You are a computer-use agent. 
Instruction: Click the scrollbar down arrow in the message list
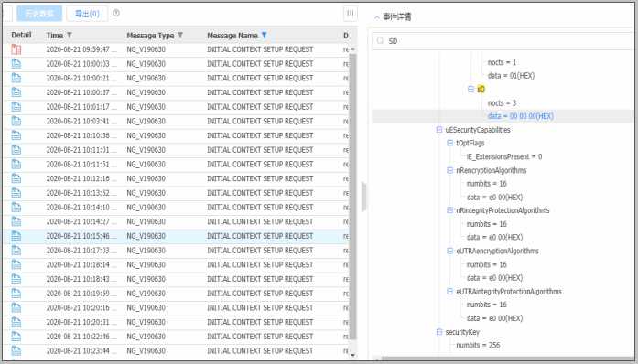[352, 355]
